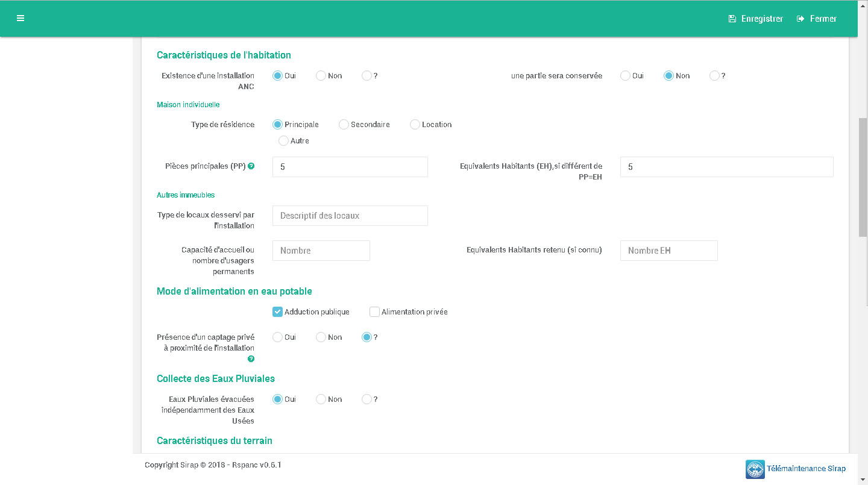The height and width of the screenshot is (485, 868).
Task: Click help icon under captage privé label
Action: tap(251, 358)
